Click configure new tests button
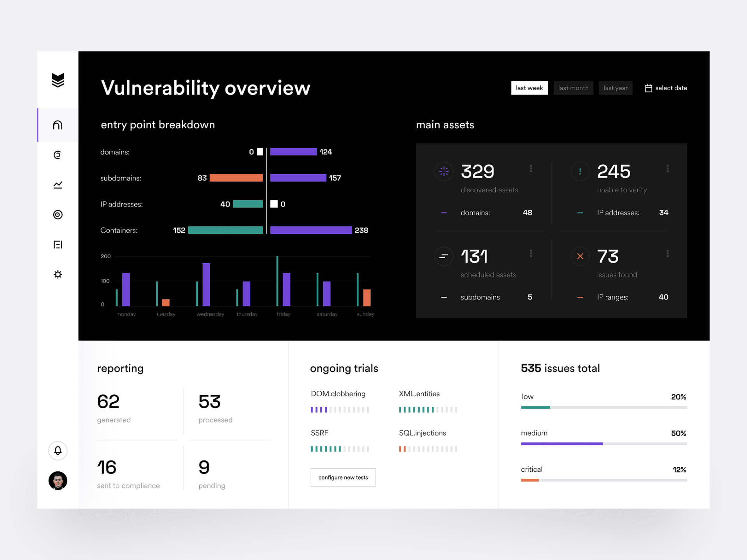This screenshot has width=747, height=560. coord(342,477)
